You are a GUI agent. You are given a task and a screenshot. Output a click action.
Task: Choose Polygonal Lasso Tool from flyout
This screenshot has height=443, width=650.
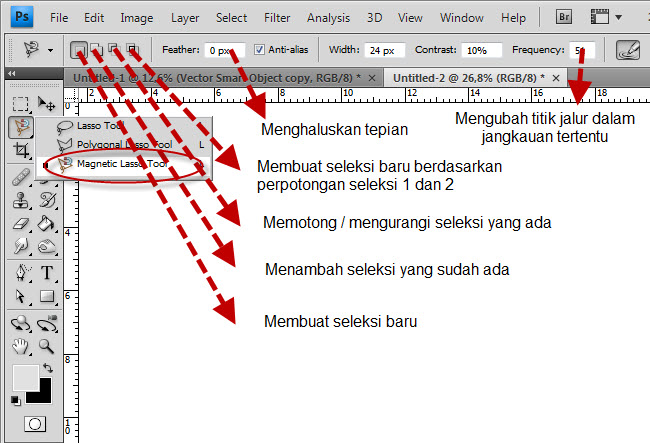tap(124, 145)
